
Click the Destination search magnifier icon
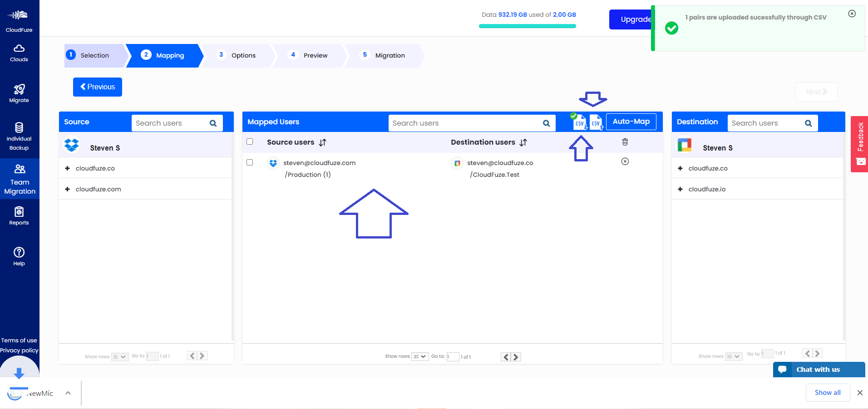[808, 123]
